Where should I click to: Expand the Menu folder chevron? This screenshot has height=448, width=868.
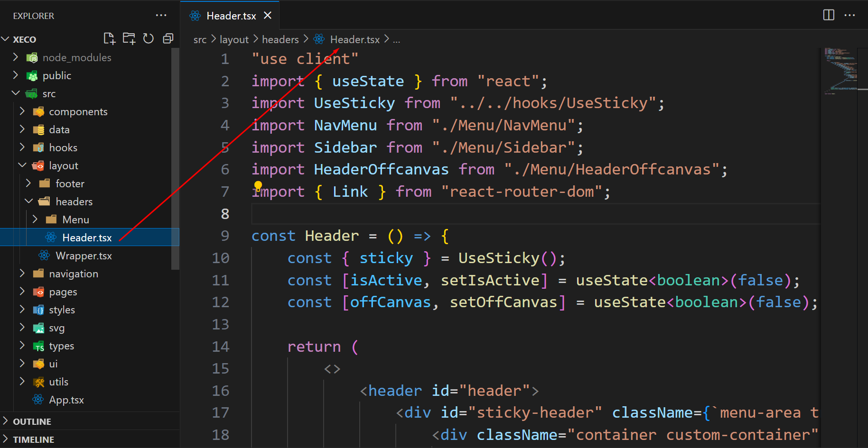[35, 219]
